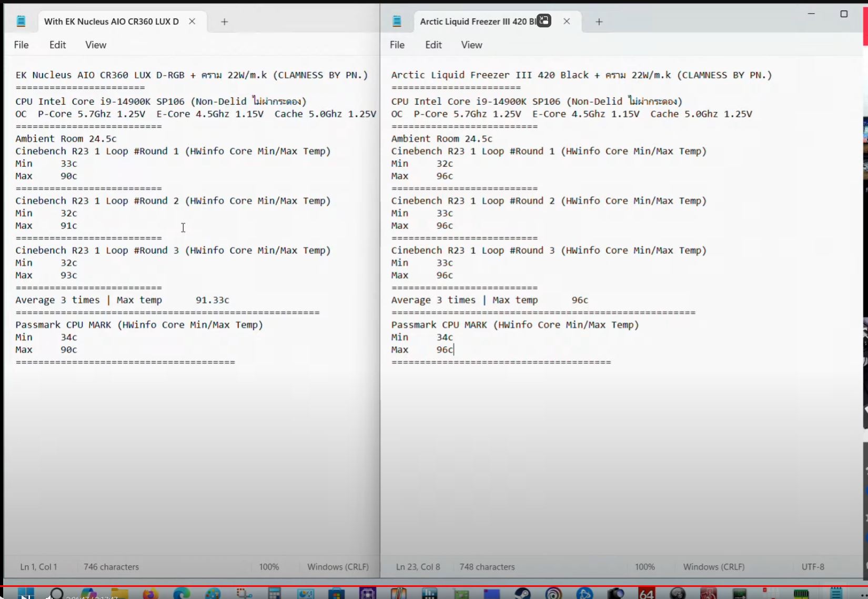
Task: Open the Edit menu in the EK Nucleus window
Action: (x=57, y=45)
